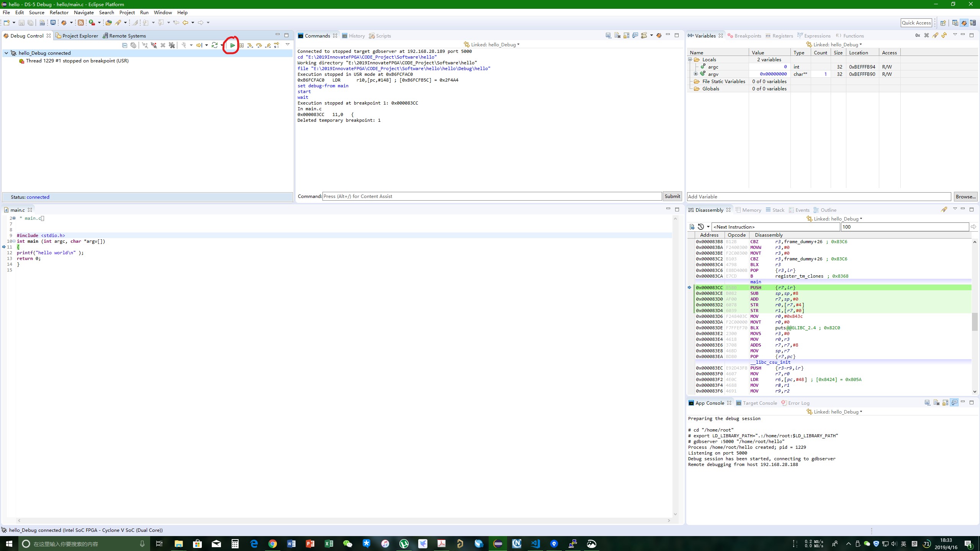Screen dimensions: 980x551
Task: Toggle hexadecimal 0x display in Variables
Action: click(918, 35)
